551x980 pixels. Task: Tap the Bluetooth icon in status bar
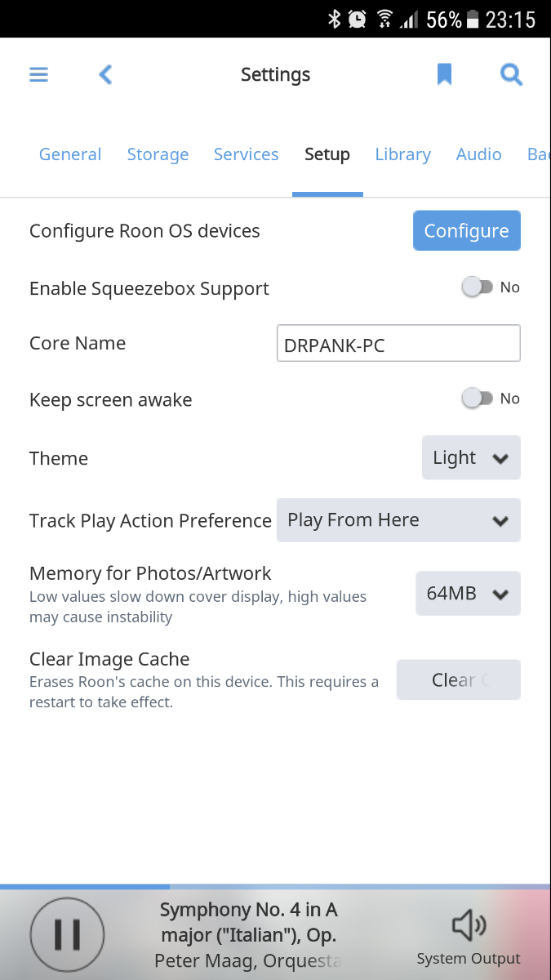point(334,20)
